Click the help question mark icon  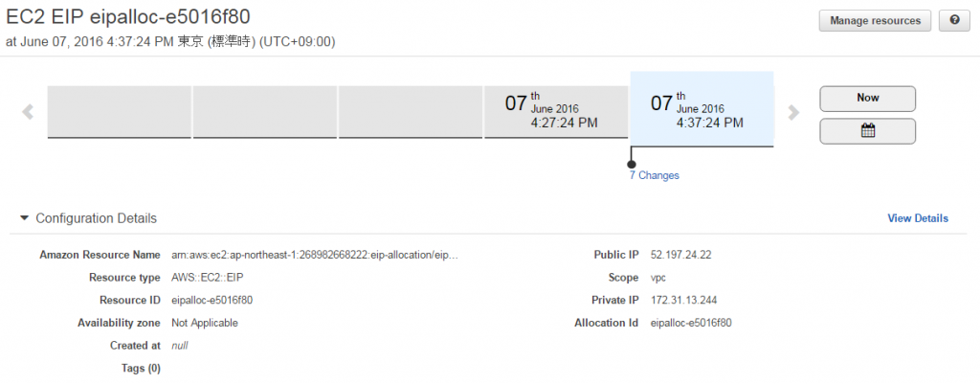953,20
